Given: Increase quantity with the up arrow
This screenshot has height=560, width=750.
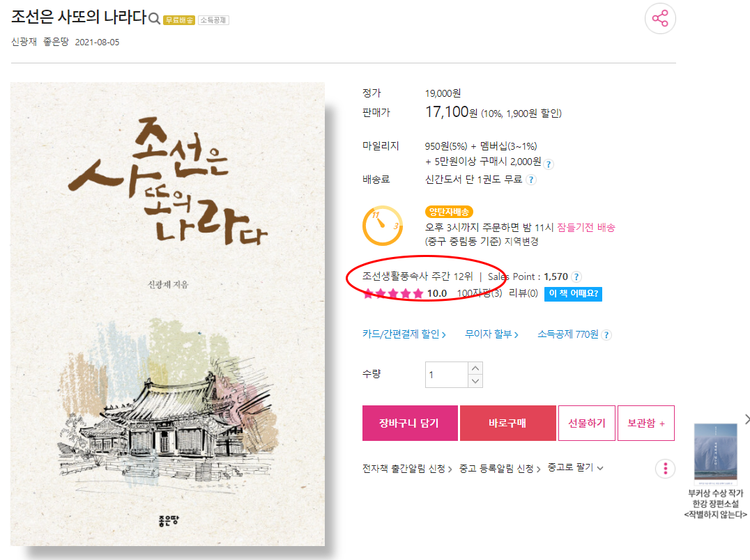Looking at the screenshot, I should (475, 368).
